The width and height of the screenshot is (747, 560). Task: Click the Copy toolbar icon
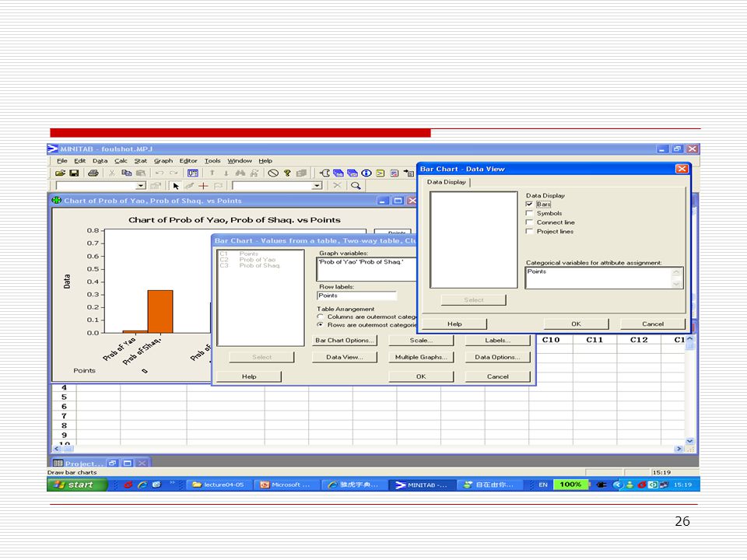coord(126,173)
